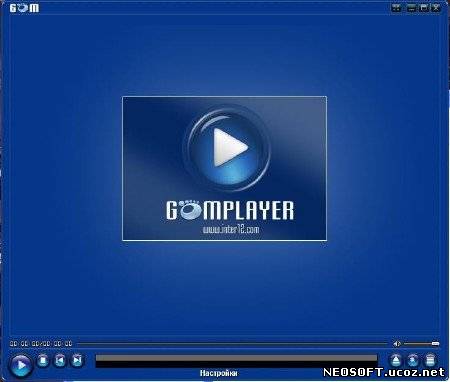Adjust the volume slider handle
Viewport: 450px width, 382px height.
click(435, 344)
